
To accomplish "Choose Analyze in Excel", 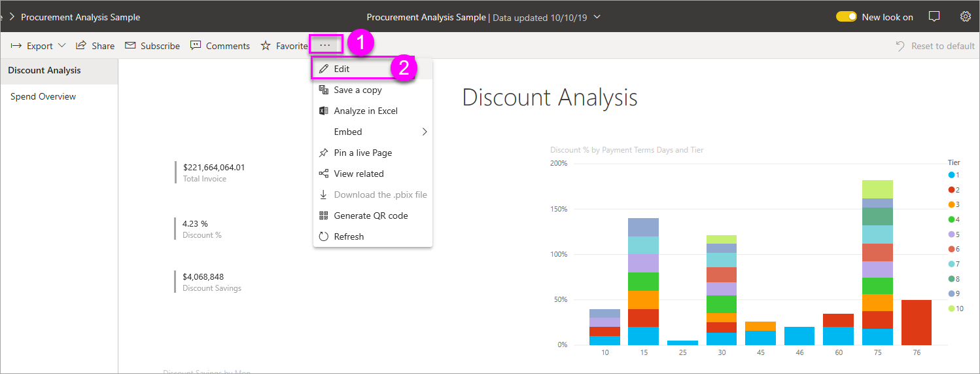I will [372, 111].
